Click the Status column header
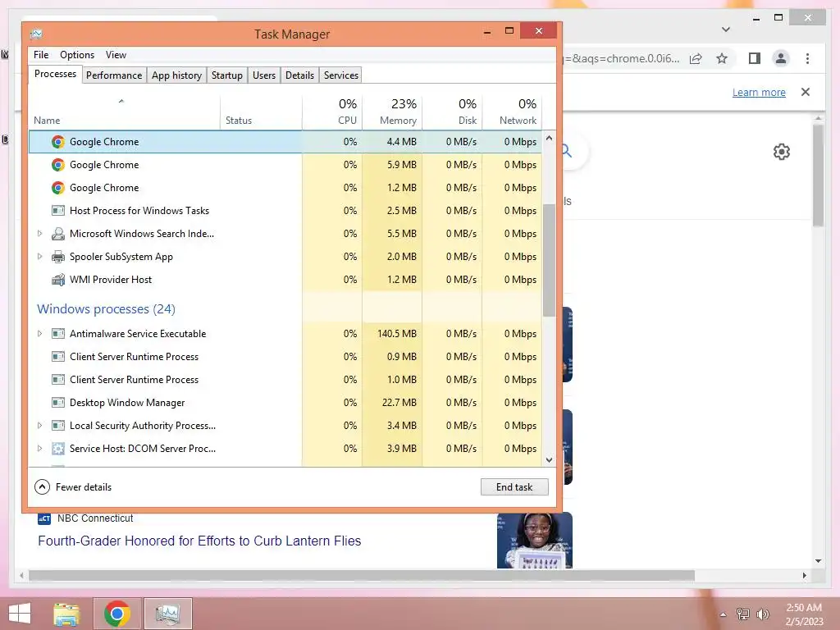Image resolution: width=840 pixels, height=630 pixels. point(261,112)
